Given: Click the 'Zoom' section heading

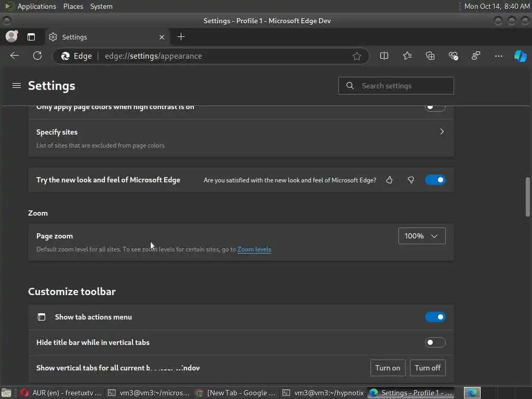Looking at the screenshot, I should pos(38,213).
